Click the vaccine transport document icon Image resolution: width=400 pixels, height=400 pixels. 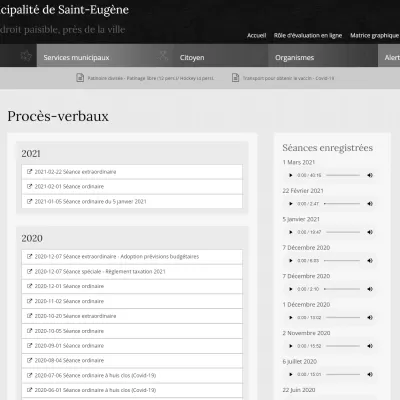(x=235, y=78)
